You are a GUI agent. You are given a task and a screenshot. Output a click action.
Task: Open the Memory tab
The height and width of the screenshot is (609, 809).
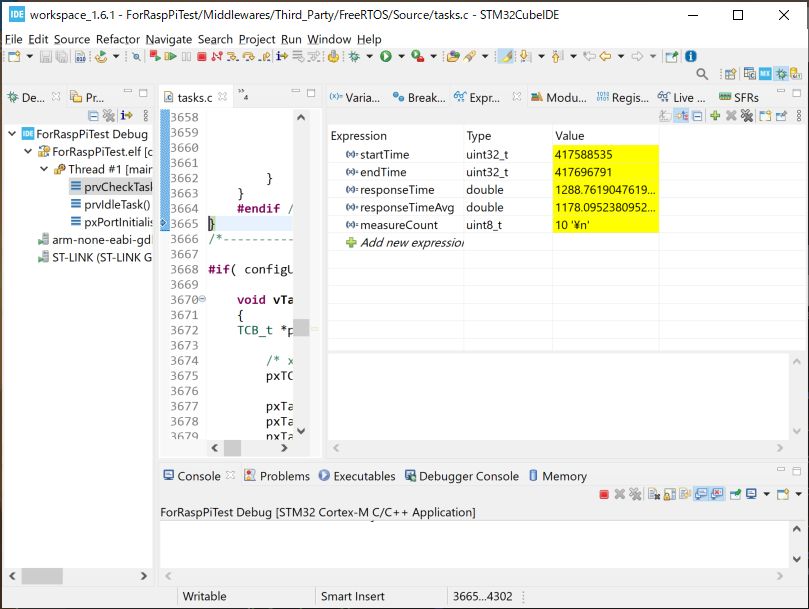pyautogui.click(x=558, y=476)
